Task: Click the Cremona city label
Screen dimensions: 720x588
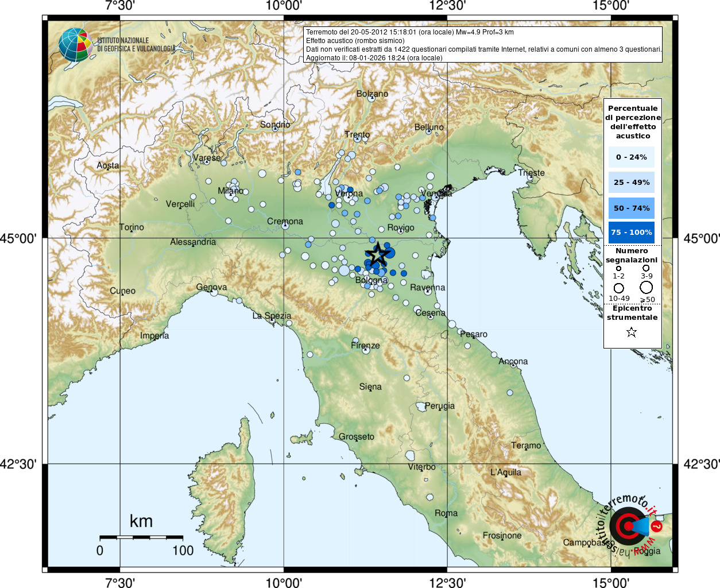Action: 285,221
